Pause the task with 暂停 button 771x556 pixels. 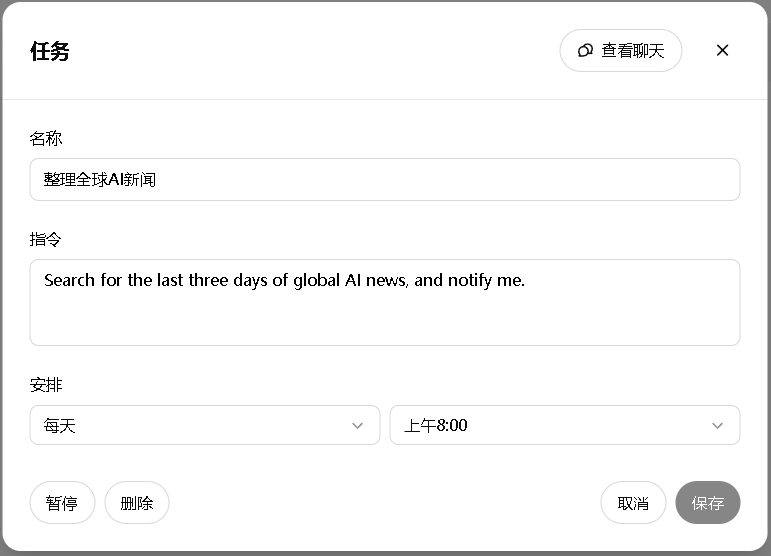[x=62, y=503]
